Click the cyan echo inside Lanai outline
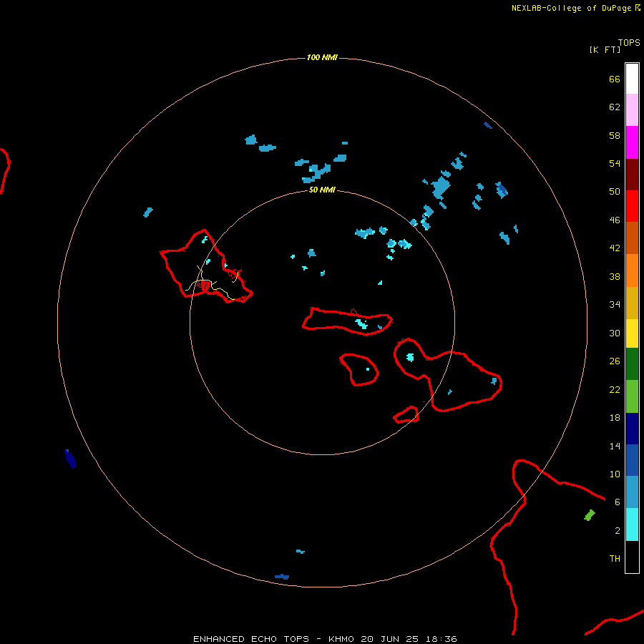The width and height of the screenshot is (644, 644). pos(368,369)
